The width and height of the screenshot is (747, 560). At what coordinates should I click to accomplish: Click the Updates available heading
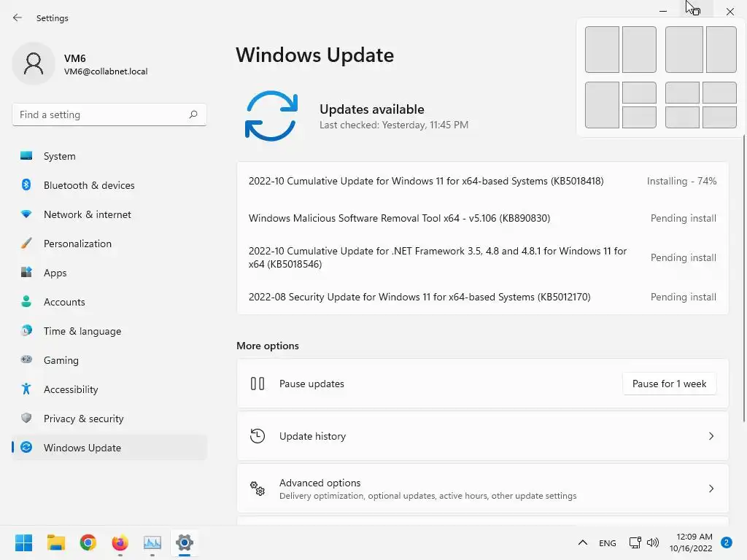point(371,109)
